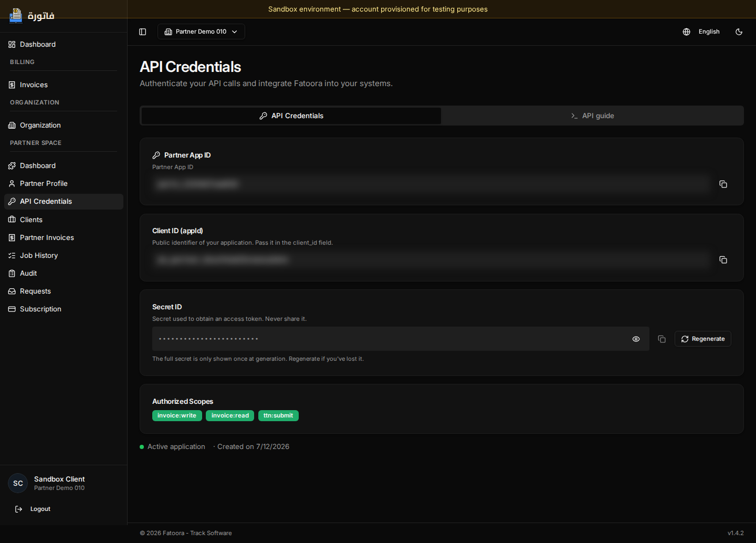
Task: Open Requests in the sidebar
Action: [x=64, y=291]
